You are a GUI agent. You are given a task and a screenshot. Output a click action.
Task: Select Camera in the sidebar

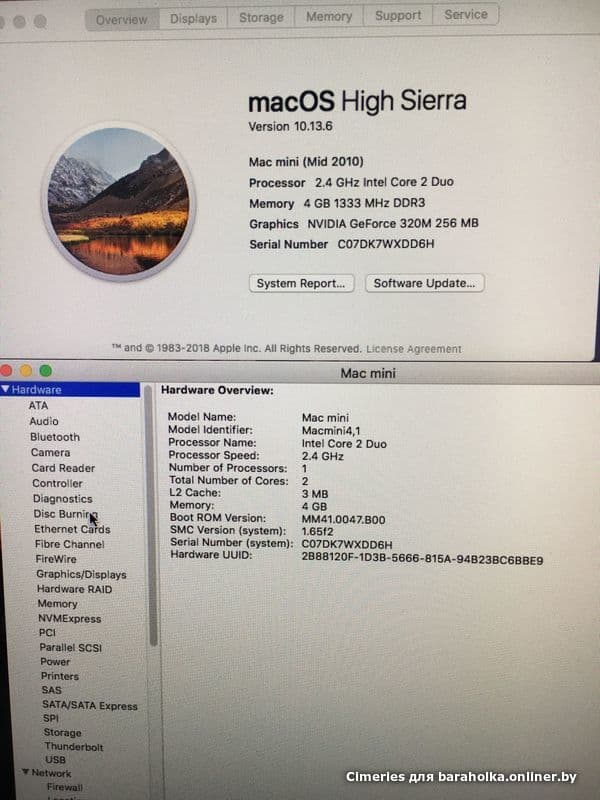(x=51, y=452)
